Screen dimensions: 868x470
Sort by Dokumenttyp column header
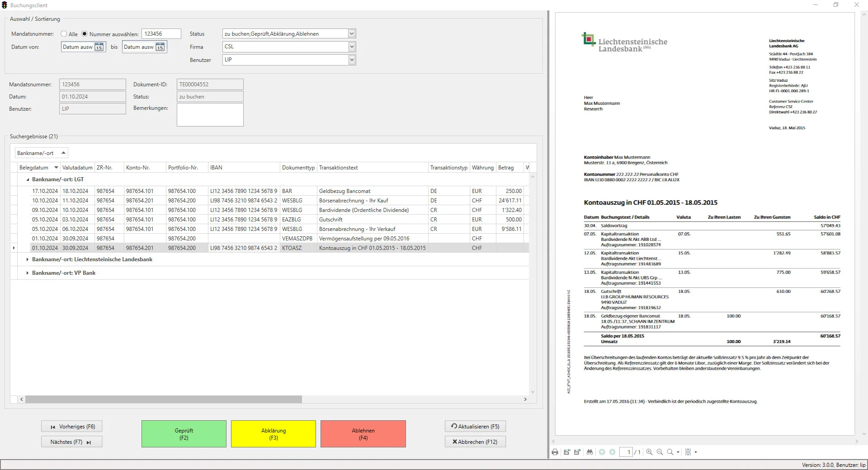point(298,168)
